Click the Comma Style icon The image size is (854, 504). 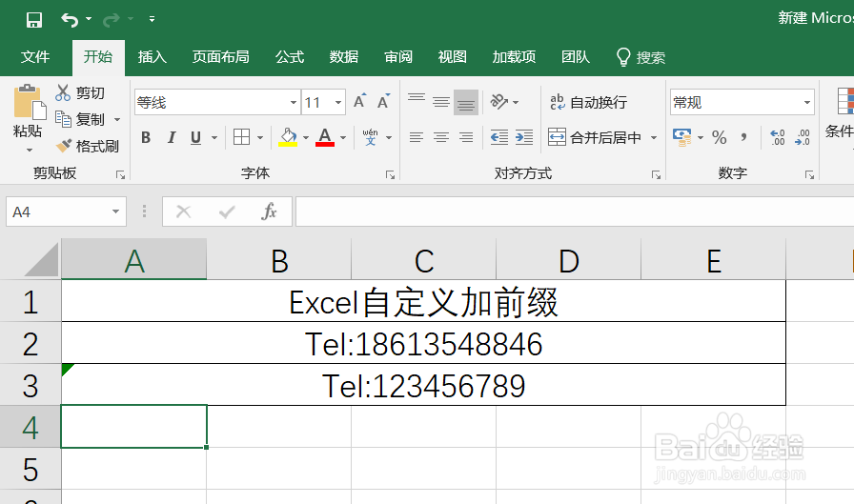coord(743,137)
